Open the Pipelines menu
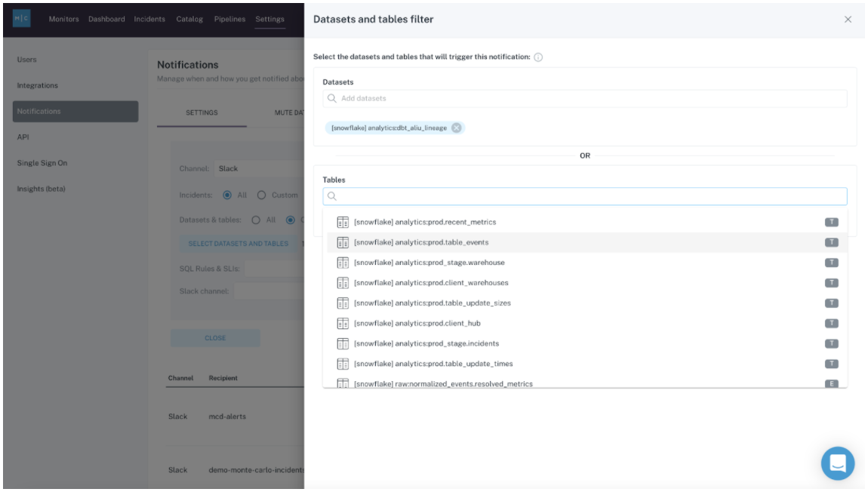 (x=229, y=19)
